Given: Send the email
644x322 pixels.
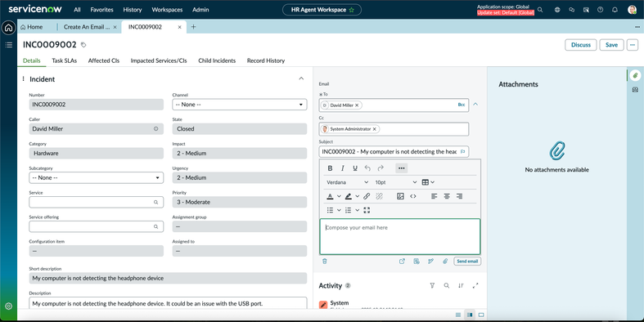Looking at the screenshot, I should 467,262.
